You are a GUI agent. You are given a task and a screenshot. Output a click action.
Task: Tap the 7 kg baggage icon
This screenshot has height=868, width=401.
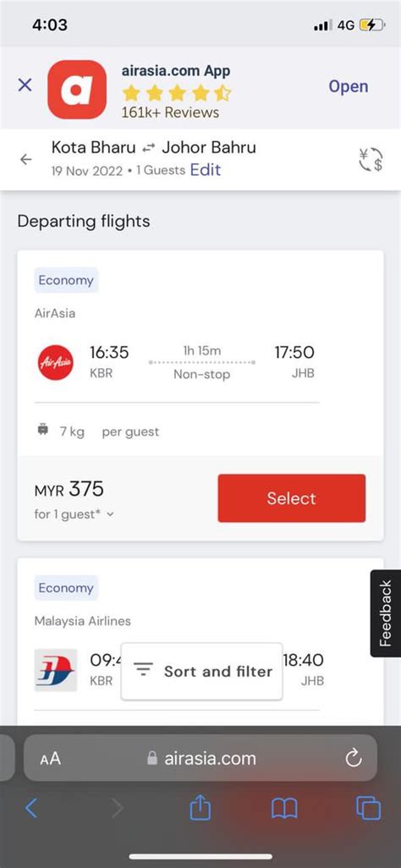43,430
